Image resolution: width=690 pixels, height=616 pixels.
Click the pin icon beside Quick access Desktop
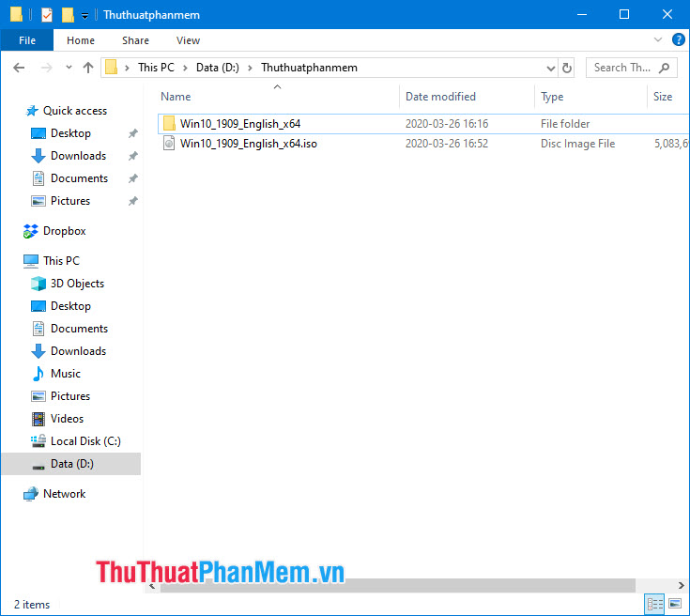133,133
